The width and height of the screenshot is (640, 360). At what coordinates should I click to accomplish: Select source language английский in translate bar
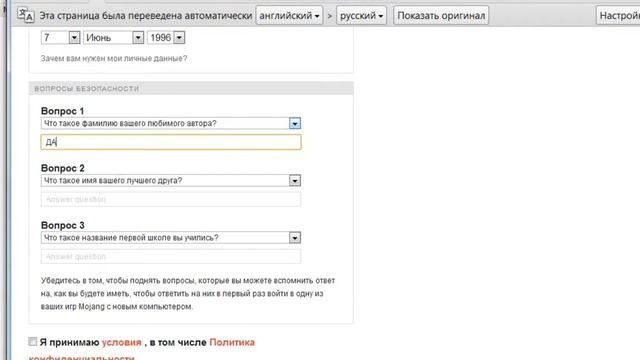pyautogui.click(x=289, y=16)
